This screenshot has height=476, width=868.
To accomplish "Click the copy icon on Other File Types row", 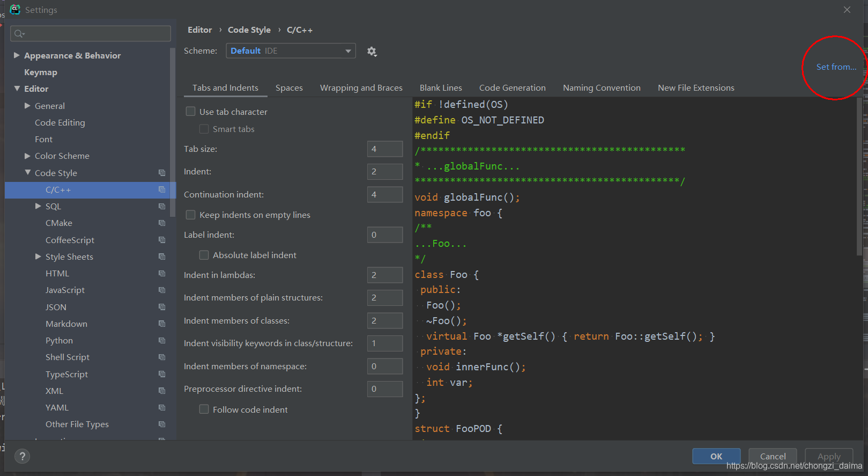I will pyautogui.click(x=162, y=424).
